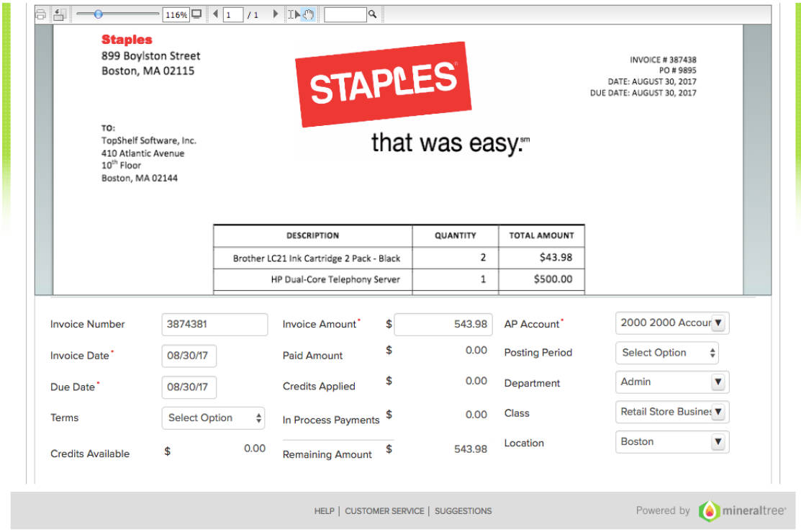
Task: Click the SUGGESTIONS footer link
Action: tap(463, 511)
